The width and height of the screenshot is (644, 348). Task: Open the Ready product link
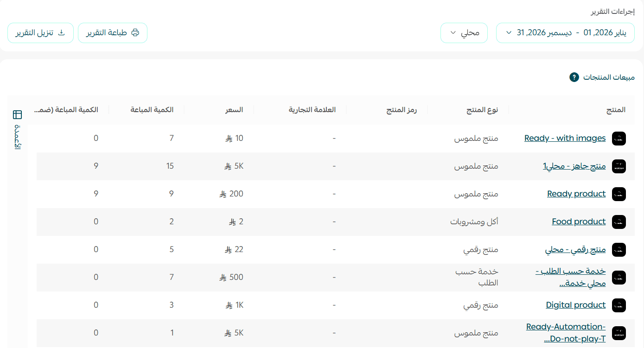point(576,194)
